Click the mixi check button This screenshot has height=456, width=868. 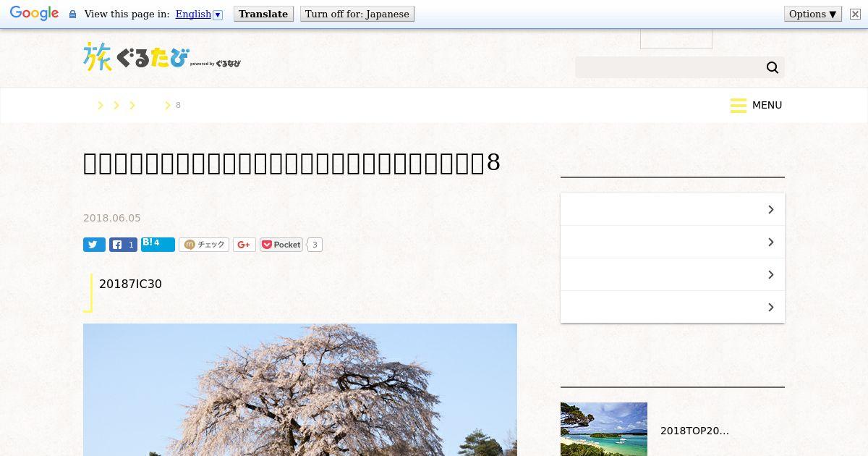tap(204, 245)
